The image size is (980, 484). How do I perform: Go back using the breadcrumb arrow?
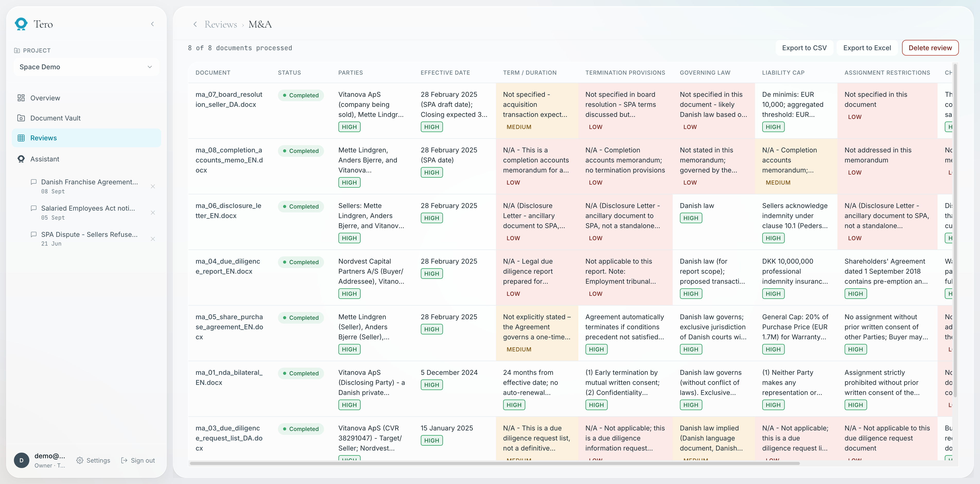195,24
